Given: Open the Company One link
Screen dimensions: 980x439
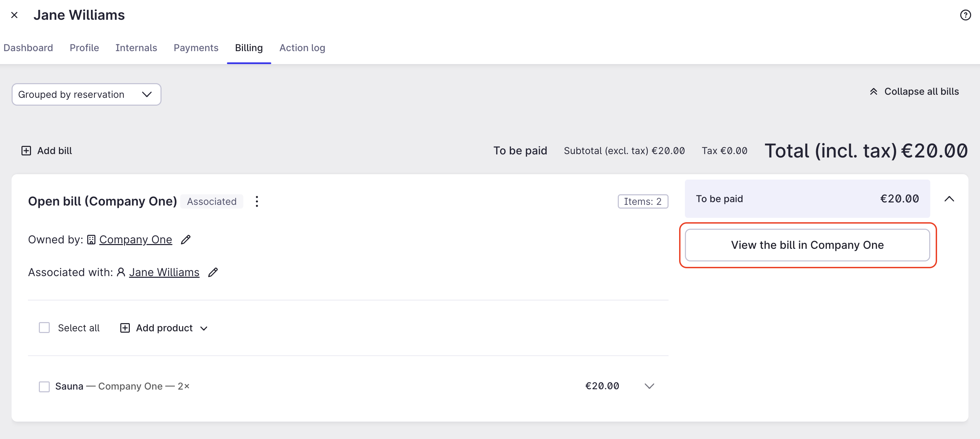Looking at the screenshot, I should coord(136,240).
